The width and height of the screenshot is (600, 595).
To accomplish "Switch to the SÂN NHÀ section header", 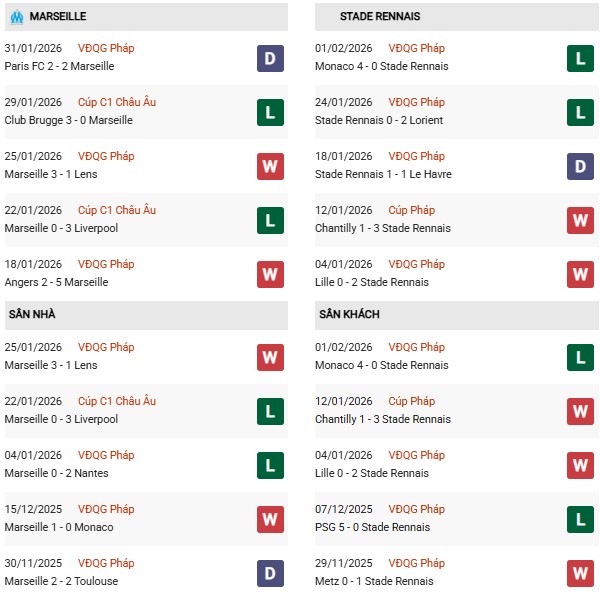I will 33,314.
